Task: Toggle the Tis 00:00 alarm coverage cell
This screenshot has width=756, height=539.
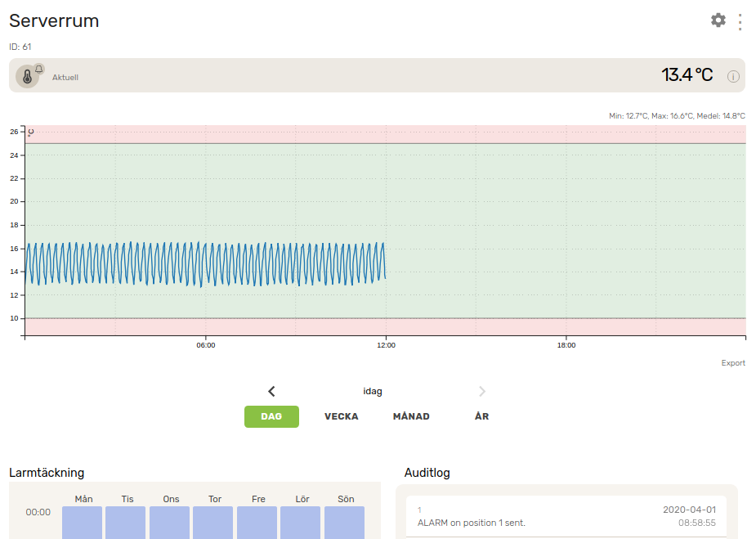Action: pyautogui.click(x=125, y=522)
